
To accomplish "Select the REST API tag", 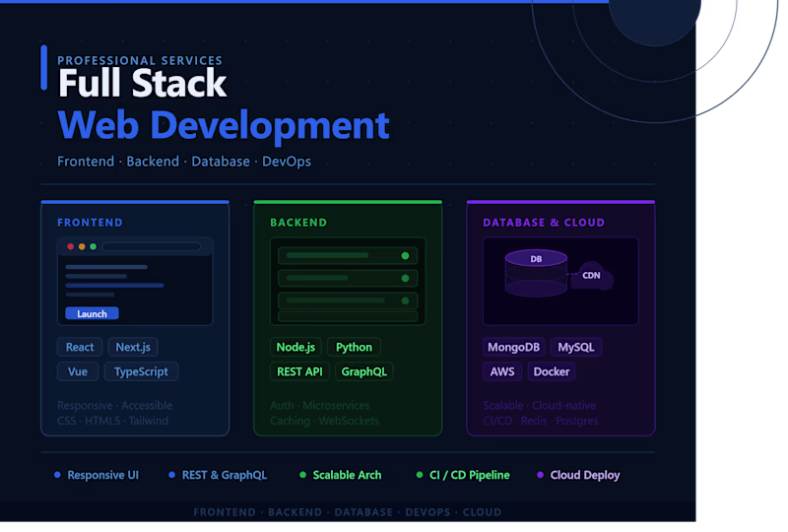I will click(x=299, y=371).
